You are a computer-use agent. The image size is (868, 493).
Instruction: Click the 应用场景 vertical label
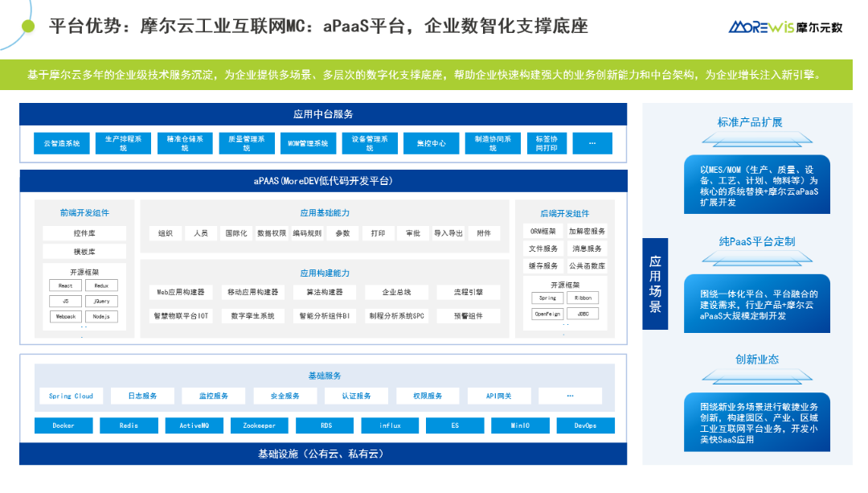[x=655, y=284]
